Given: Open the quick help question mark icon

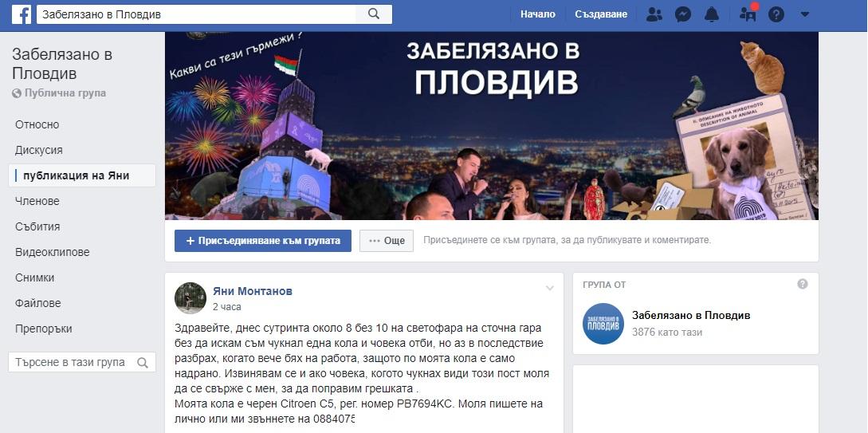Looking at the screenshot, I should (776, 14).
